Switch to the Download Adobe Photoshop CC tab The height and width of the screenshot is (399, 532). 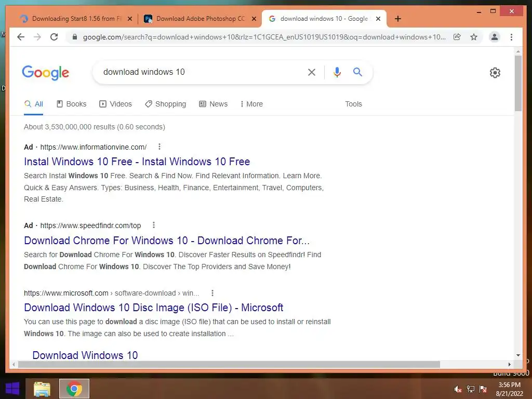point(200,19)
